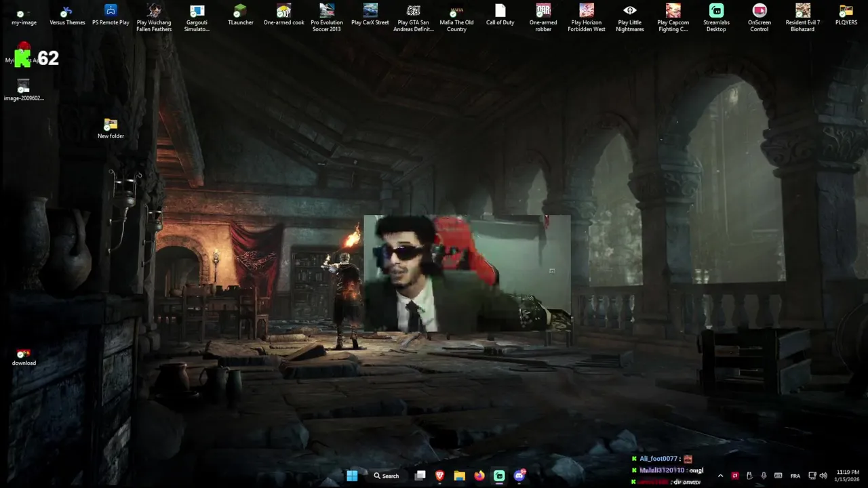This screenshot has height=488, width=868.
Task: Launch PS Remote Play
Action: [111, 16]
